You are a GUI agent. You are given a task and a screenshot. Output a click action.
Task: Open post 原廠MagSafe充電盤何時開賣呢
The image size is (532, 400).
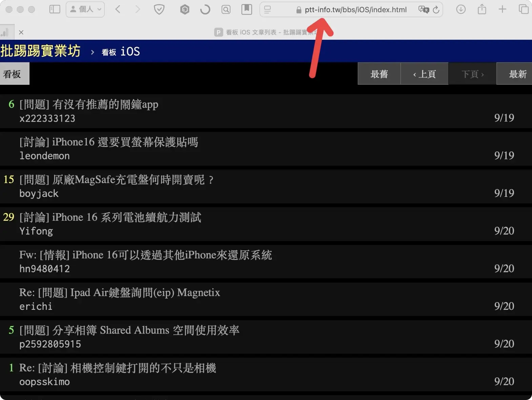point(117,180)
